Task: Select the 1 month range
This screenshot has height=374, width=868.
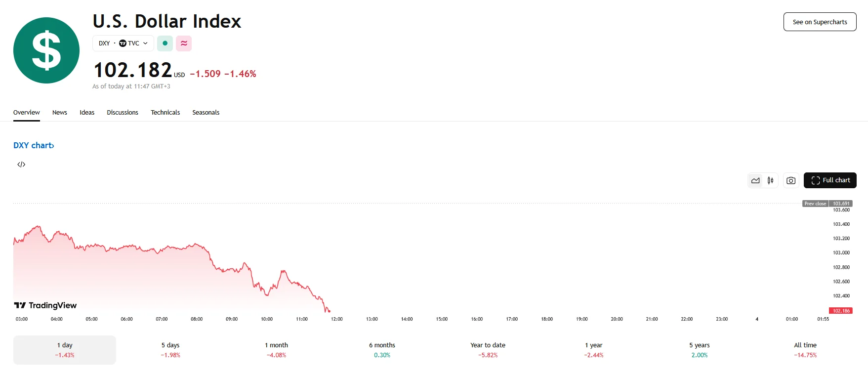Action: 276,350
